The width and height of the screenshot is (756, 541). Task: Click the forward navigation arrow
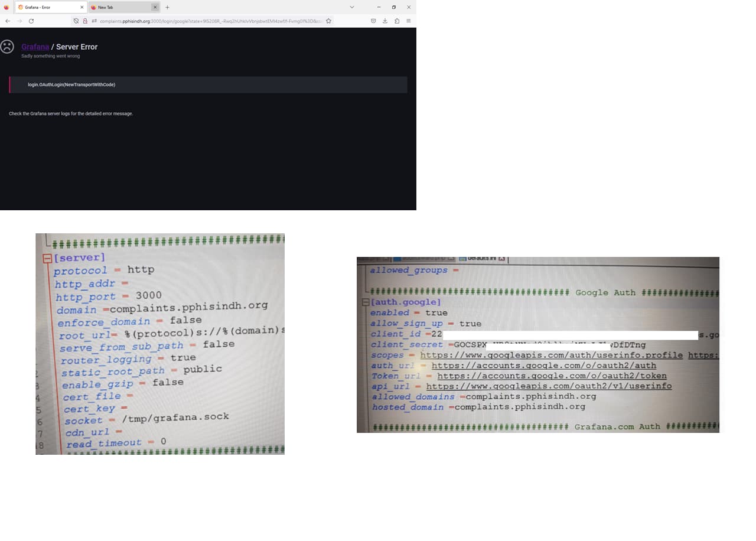19,21
